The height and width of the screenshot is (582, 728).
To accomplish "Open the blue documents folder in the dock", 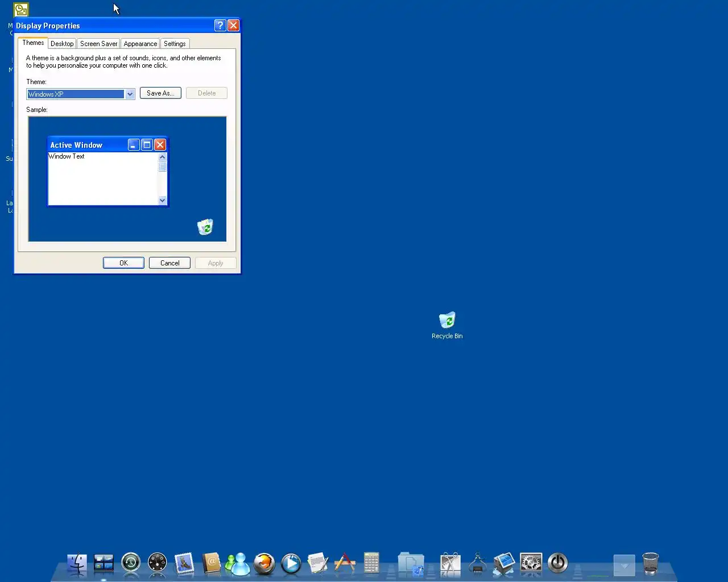I will click(411, 564).
